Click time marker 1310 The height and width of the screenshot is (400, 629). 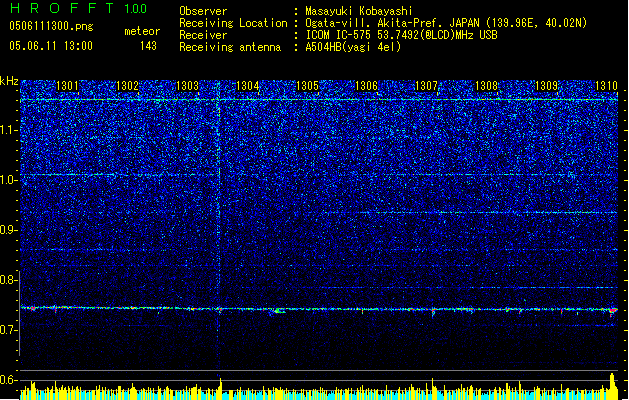pos(606,86)
